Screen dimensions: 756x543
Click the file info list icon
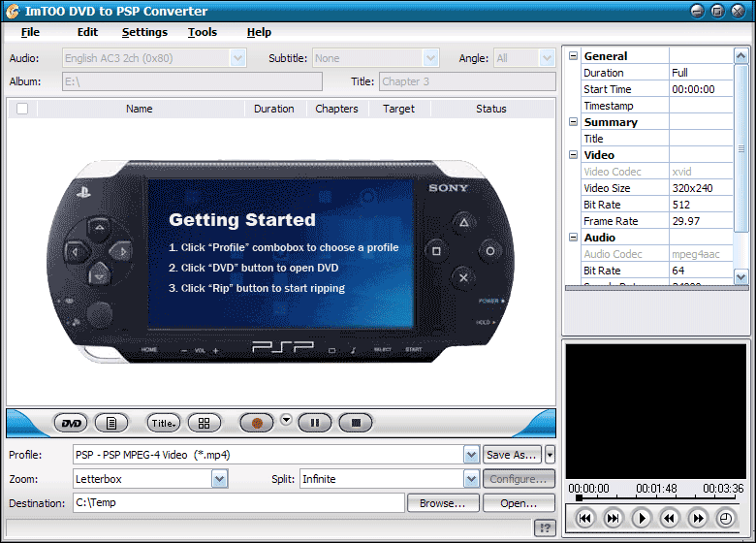(x=111, y=423)
